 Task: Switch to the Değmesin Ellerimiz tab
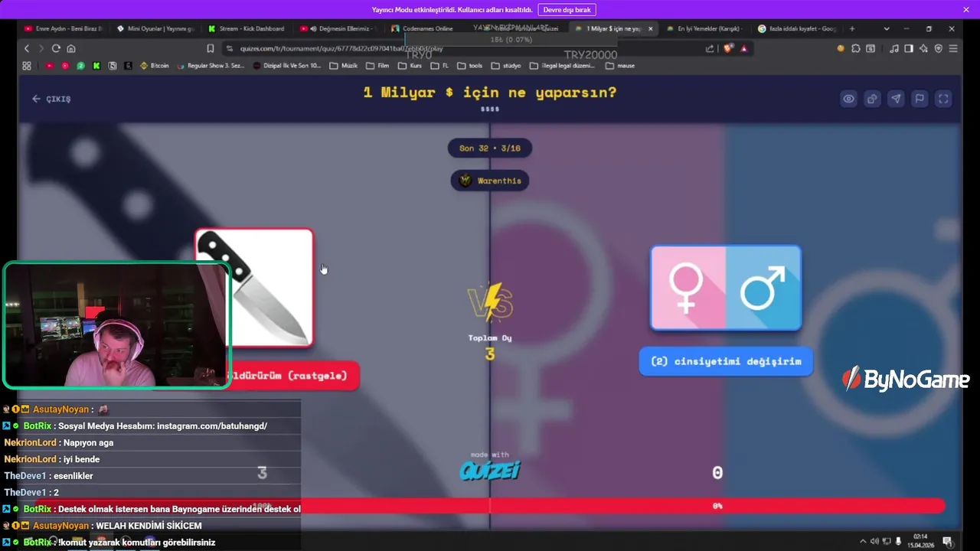[x=338, y=29]
